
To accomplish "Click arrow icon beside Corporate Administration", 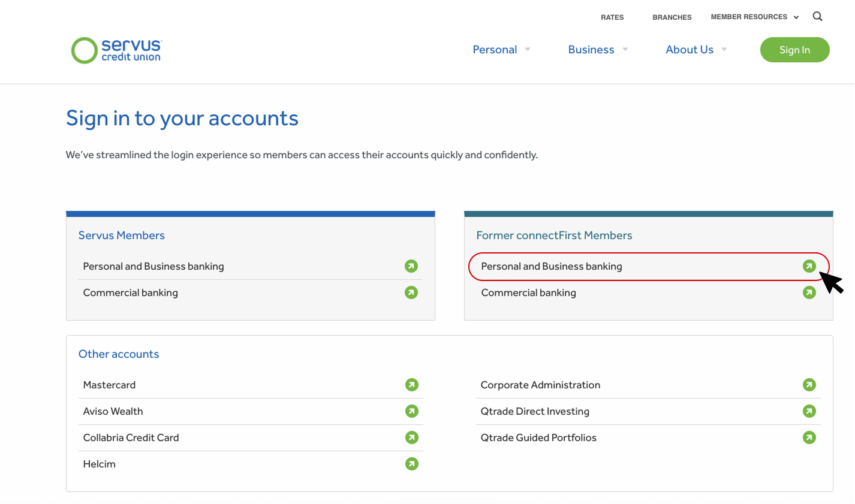I will click(x=809, y=385).
